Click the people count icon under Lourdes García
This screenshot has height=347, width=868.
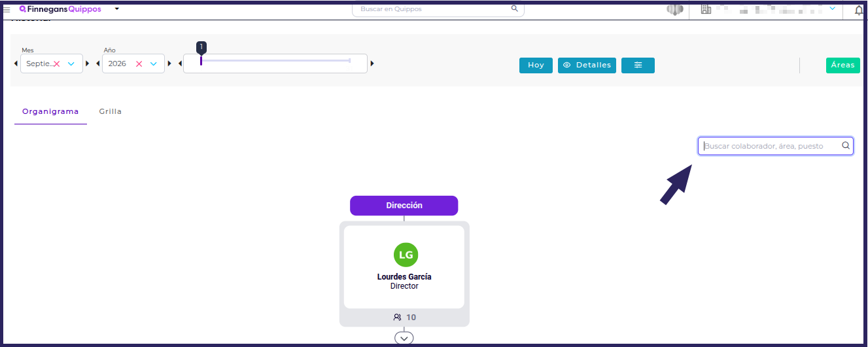pos(397,318)
